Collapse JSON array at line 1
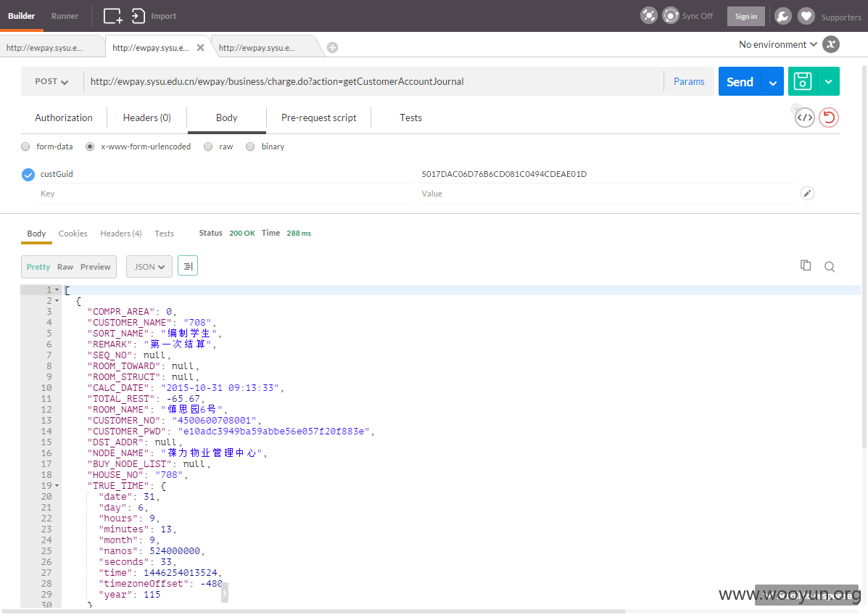Viewport: 868px width, 615px height. 57,290
